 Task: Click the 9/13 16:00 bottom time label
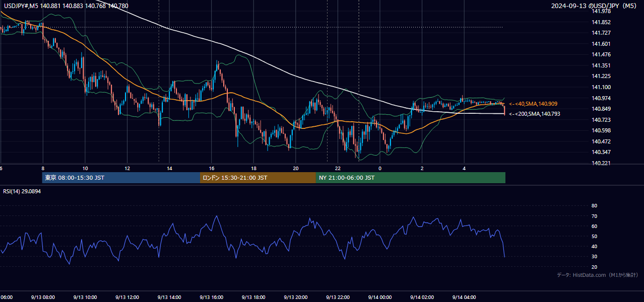point(211,297)
